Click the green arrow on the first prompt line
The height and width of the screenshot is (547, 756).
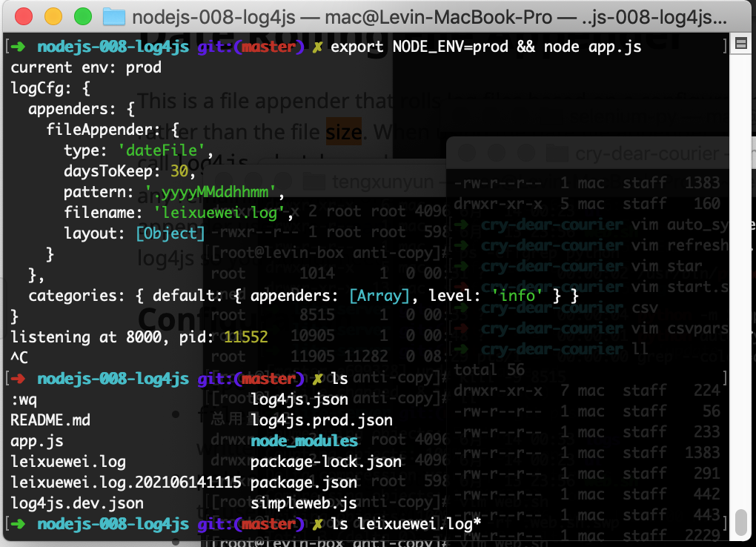[x=18, y=47]
